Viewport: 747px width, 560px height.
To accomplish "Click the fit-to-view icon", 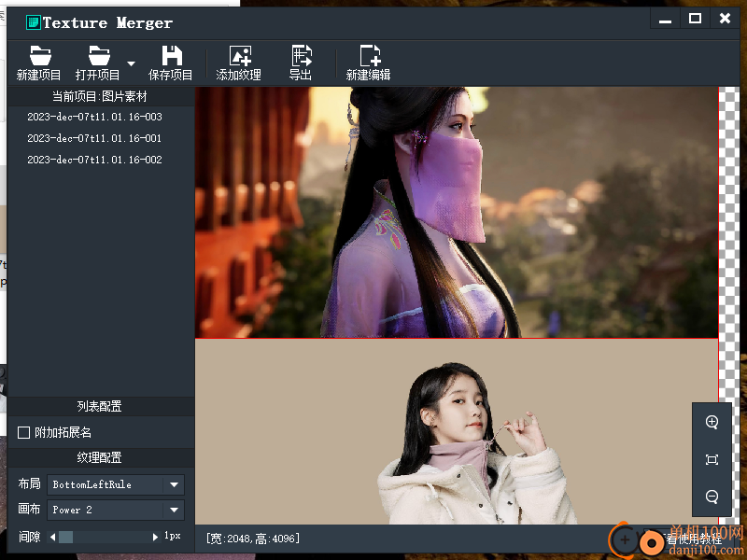I will (712, 459).
